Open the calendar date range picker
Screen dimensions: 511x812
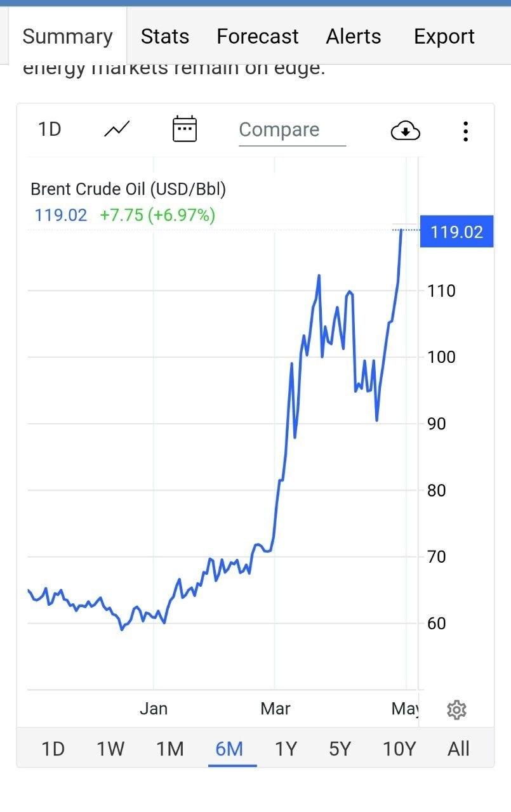[x=185, y=129]
